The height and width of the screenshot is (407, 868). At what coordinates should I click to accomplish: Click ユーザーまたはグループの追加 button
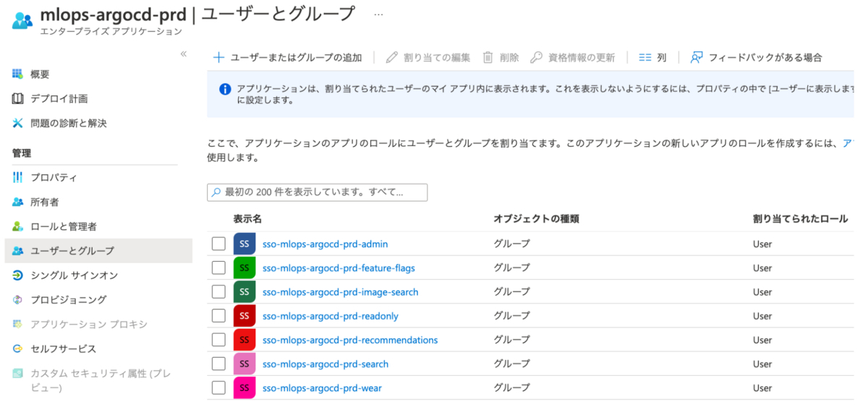click(287, 57)
